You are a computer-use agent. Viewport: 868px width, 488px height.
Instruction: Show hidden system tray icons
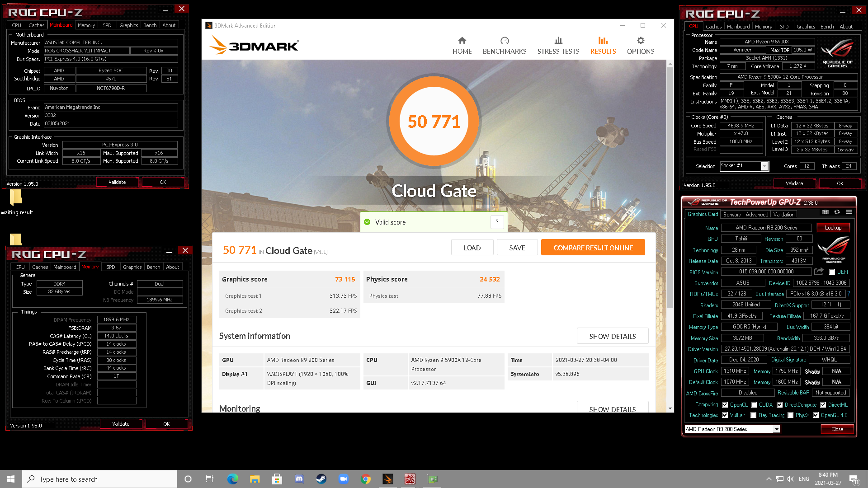pos(769,479)
